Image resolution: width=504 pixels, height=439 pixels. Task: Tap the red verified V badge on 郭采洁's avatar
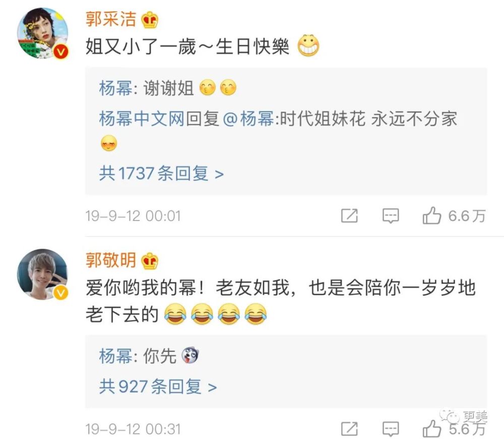point(61,52)
